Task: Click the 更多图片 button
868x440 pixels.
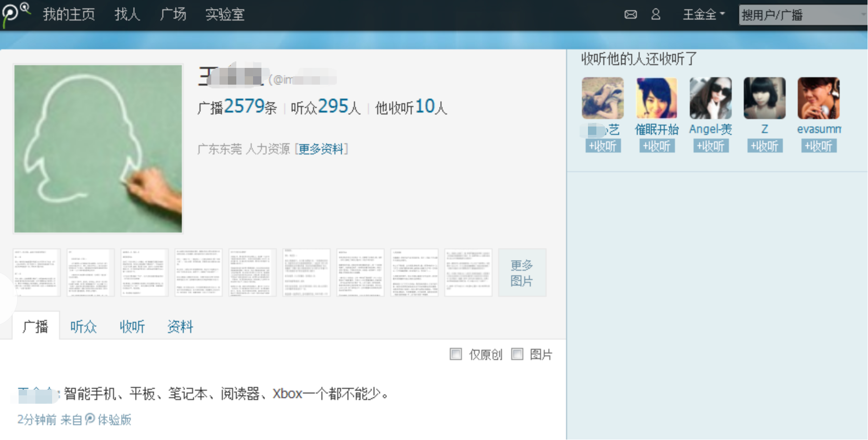Action: coord(522,273)
